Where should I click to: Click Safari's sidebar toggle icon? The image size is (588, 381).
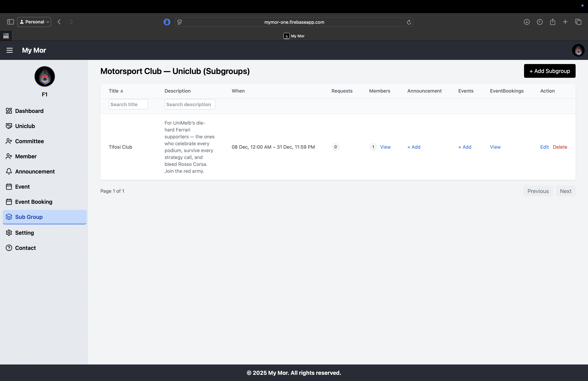(10, 22)
